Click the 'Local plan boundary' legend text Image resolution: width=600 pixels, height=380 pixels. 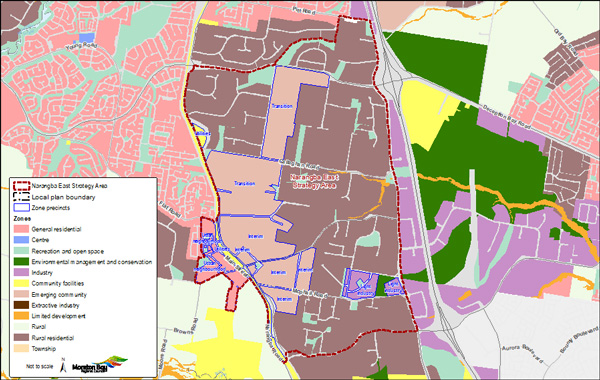coord(64,197)
